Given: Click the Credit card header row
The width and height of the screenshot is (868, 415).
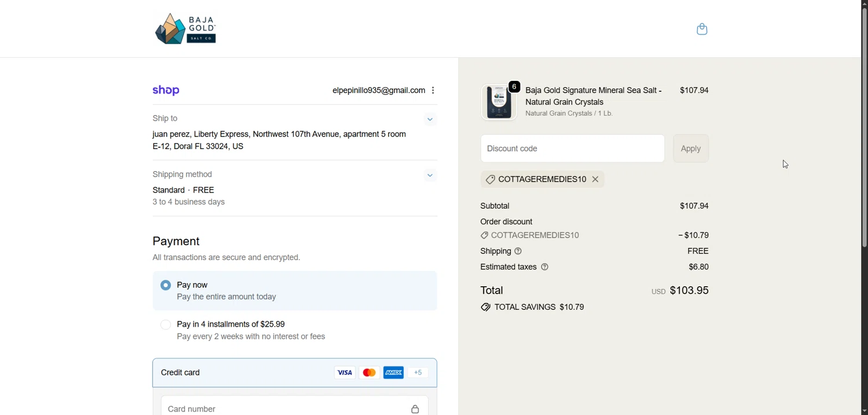Looking at the screenshot, I should [295, 373].
